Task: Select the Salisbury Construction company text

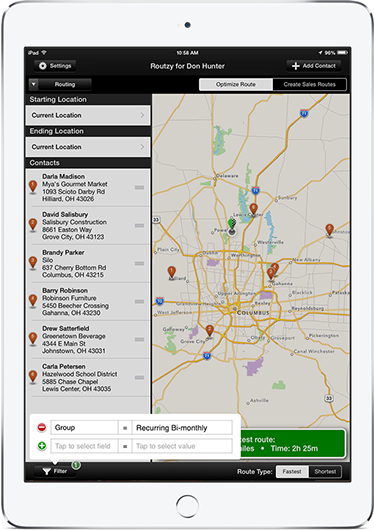Action: 74,222
